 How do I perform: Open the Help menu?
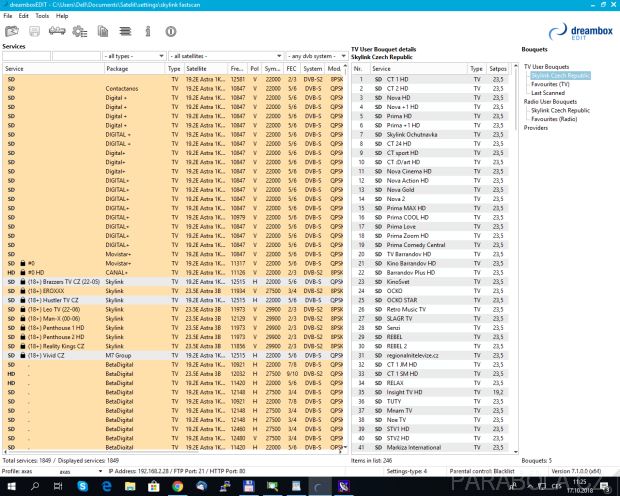pyautogui.click(x=62, y=16)
